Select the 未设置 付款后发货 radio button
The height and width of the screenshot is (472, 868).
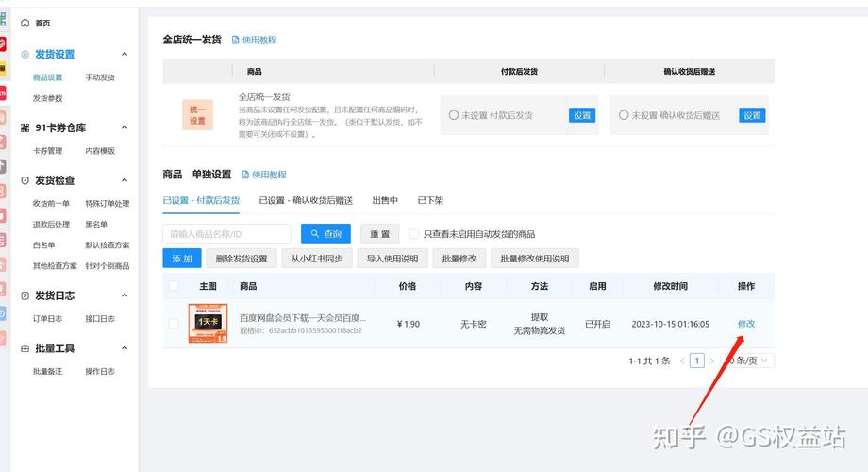tap(454, 115)
